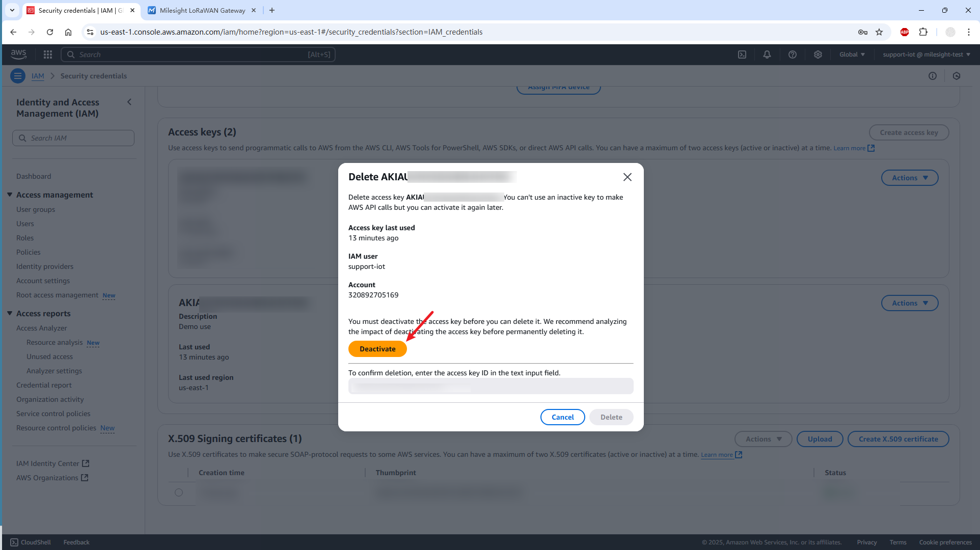Launch CloudShell from the top bar icon
The height and width of the screenshot is (550, 980).
tap(742, 54)
